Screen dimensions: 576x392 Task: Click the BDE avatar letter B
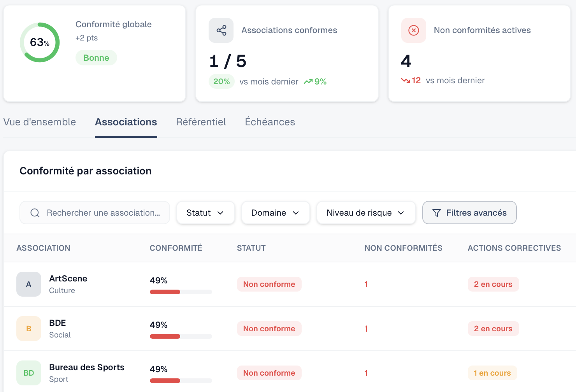coord(29,329)
